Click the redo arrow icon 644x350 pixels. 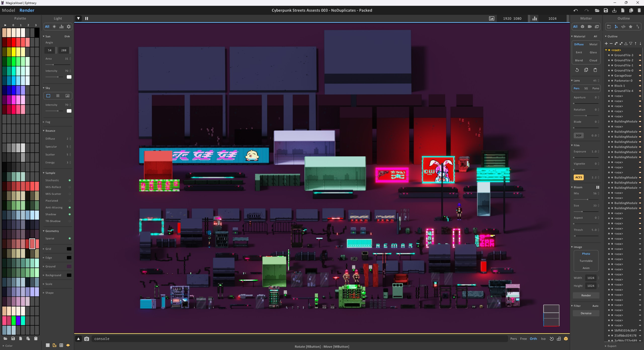click(x=586, y=10)
